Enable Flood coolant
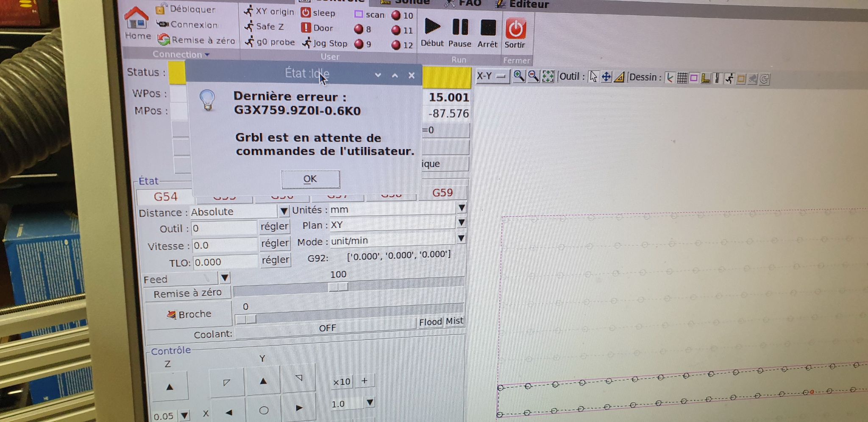 pos(430,322)
